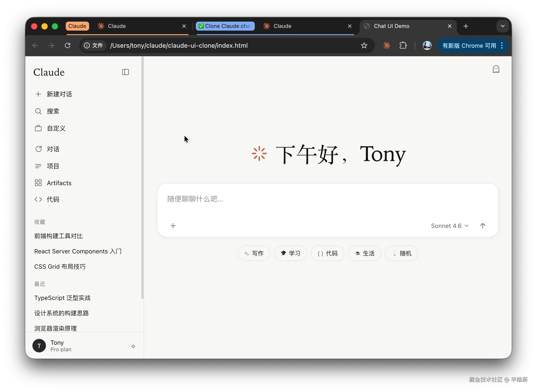Screen dimensions: 537x392
Task: Click the sidebar vertical scrollbar
Action: (142, 178)
